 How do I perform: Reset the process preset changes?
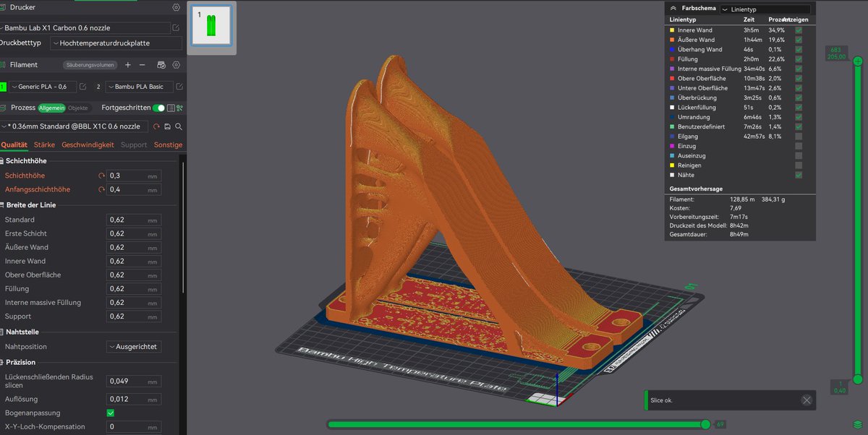pos(156,126)
